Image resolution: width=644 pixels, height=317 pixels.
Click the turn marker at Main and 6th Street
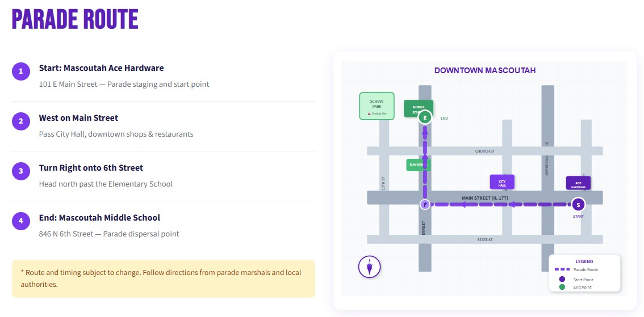coord(425,204)
